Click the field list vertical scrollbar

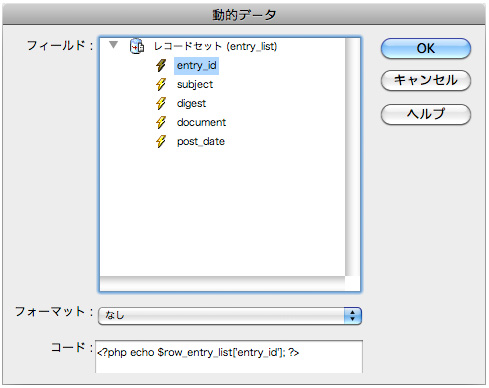[x=352, y=157]
